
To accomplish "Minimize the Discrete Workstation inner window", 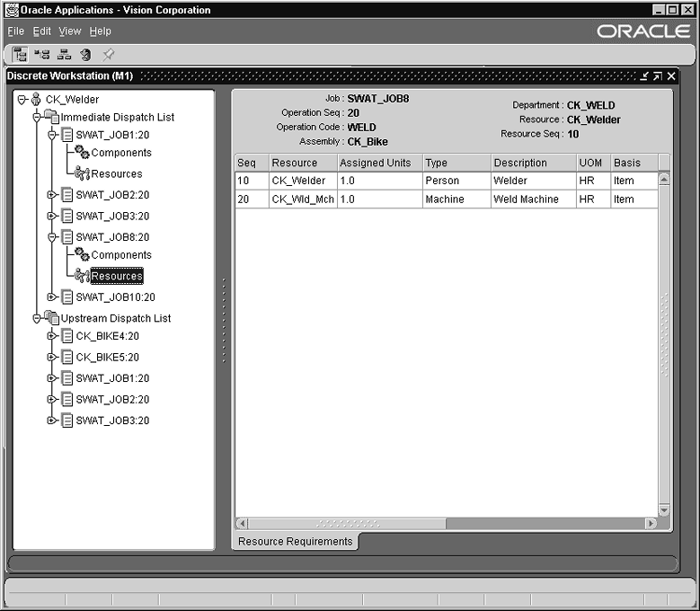I will point(643,75).
